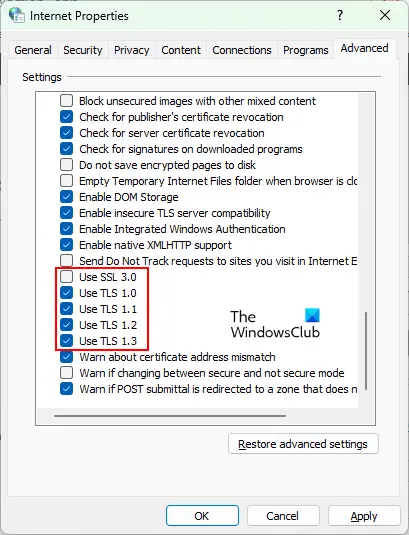Image resolution: width=409 pixels, height=535 pixels.
Task: Uncheck Enable insecure TLS server compatibility
Action: 67,213
